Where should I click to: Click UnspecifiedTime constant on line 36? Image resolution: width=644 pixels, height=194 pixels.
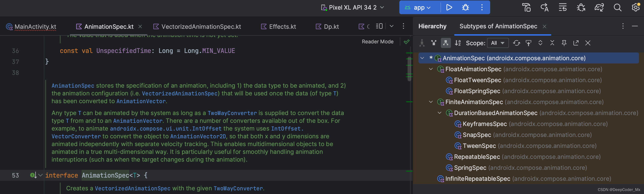[x=123, y=51]
